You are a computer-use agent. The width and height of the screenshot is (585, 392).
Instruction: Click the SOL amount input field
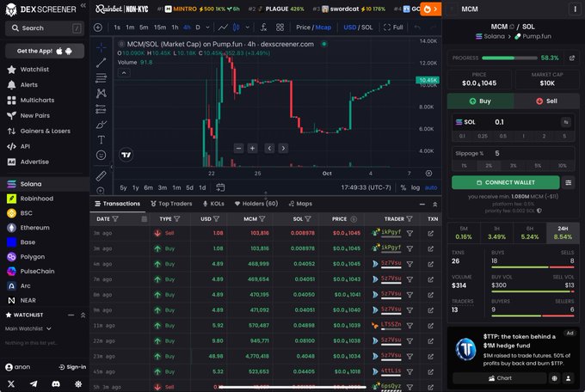[525, 122]
